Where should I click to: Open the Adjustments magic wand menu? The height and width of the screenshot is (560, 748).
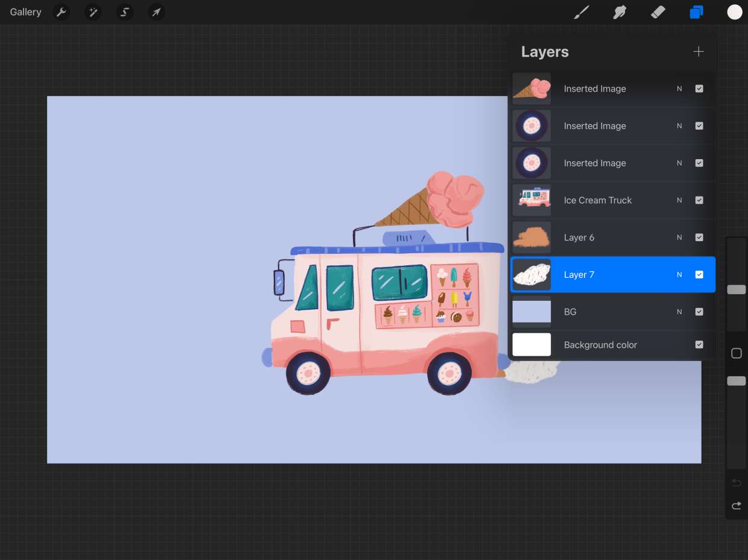tap(93, 12)
